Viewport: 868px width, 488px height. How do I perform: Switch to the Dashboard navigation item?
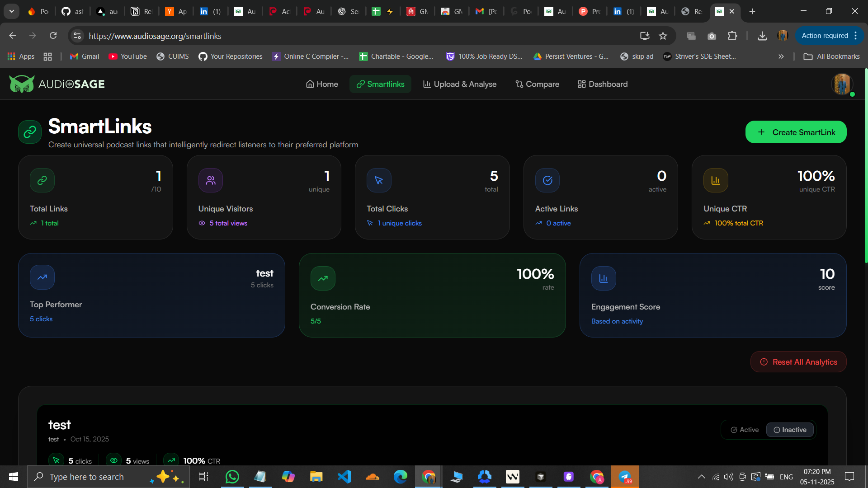click(603, 84)
